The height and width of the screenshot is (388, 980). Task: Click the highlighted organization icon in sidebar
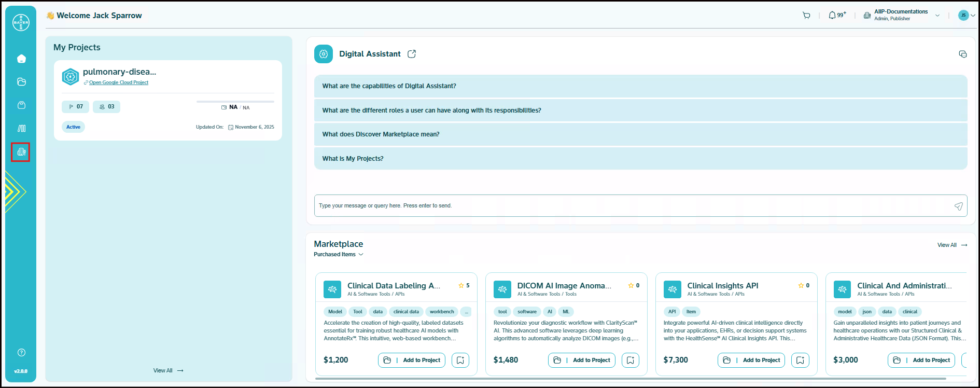click(x=21, y=152)
